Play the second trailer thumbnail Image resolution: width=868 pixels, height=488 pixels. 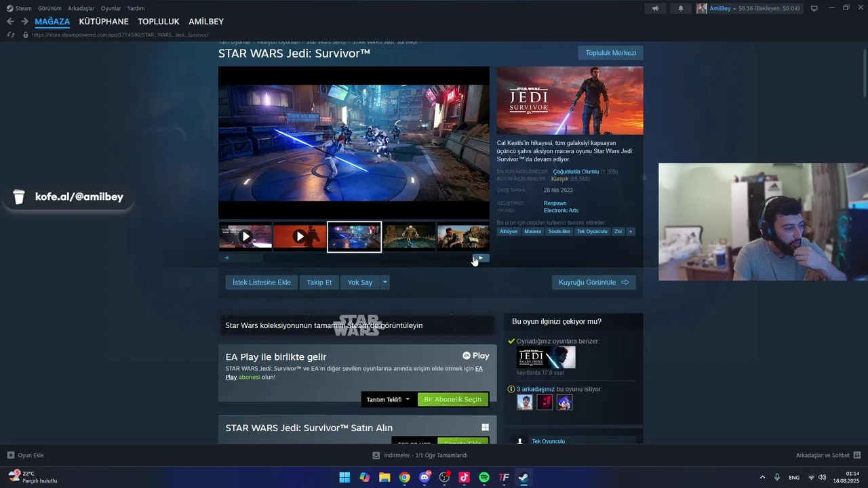(300, 237)
